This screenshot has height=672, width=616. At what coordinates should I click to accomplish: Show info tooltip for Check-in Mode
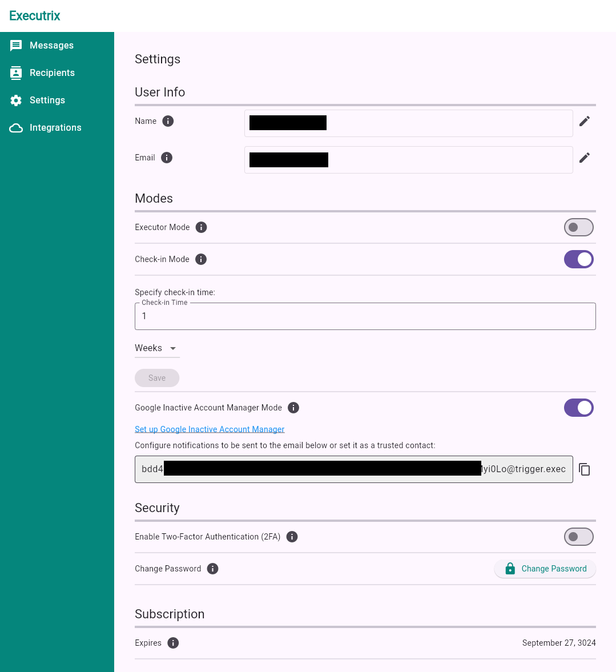[x=201, y=259]
